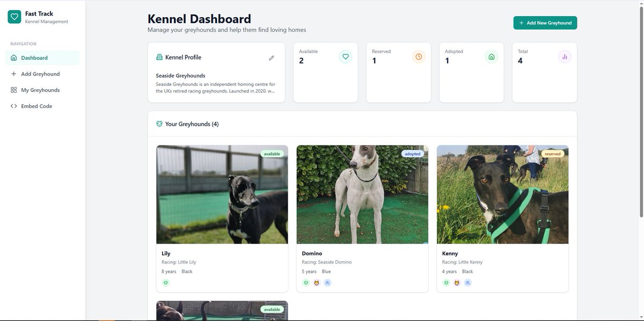Select the name Kenny on its card
Viewport: 644px width, 321px height.
tap(450, 253)
